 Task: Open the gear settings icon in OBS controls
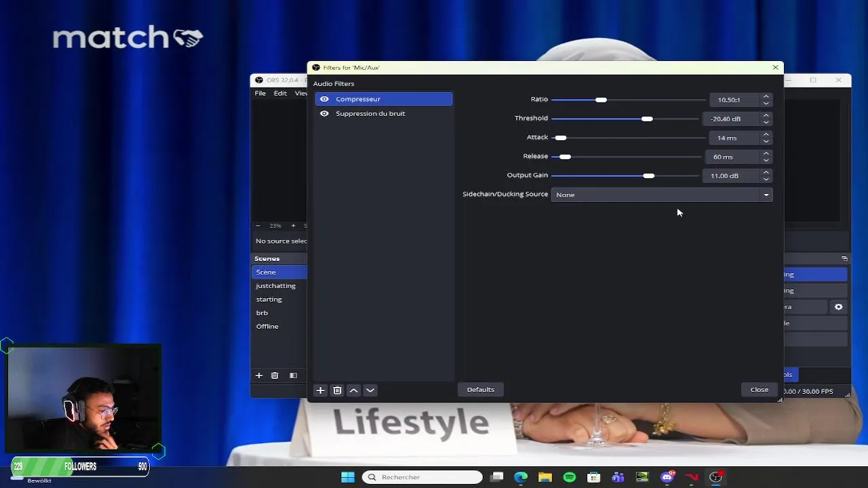[x=839, y=307]
